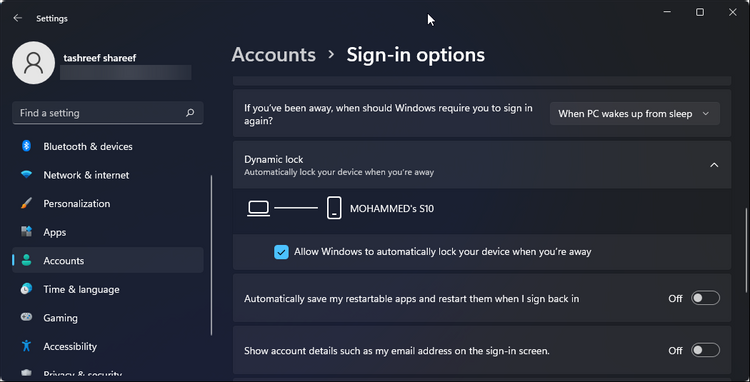Uncheck automatically lock device checkbox
This screenshot has width=750, height=382.
click(281, 252)
